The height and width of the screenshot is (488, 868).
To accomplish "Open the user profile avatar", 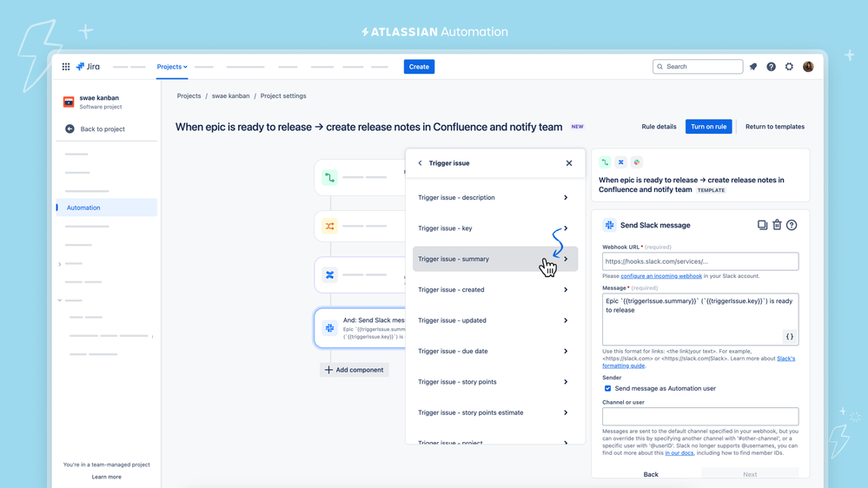I will pos(808,66).
